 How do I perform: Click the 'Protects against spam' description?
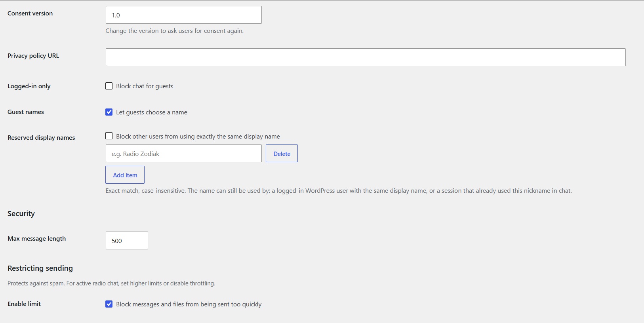(x=111, y=283)
